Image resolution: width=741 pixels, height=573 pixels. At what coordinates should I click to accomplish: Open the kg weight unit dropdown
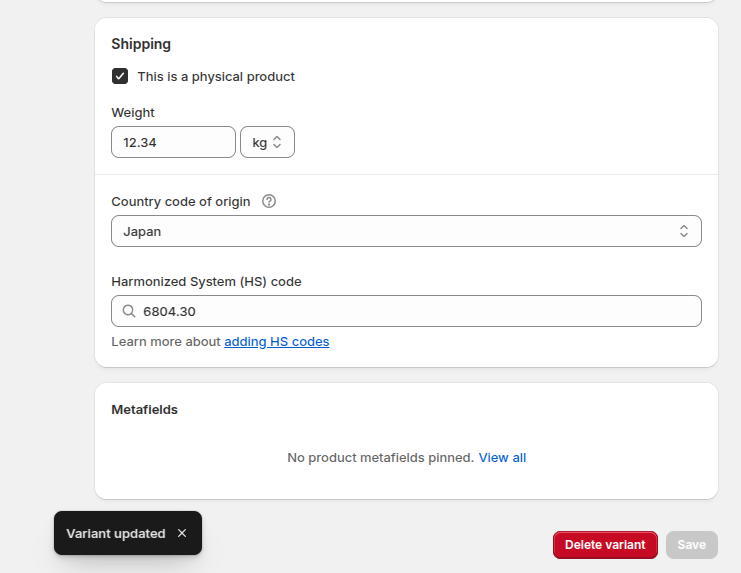[x=267, y=142]
